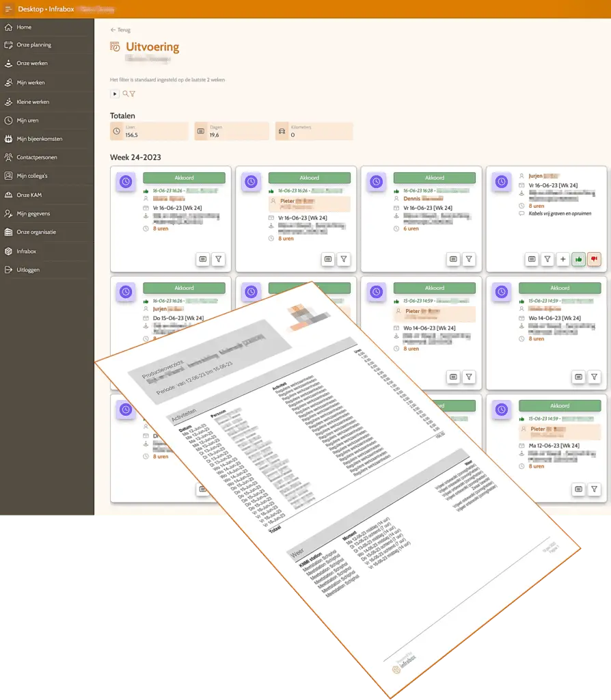Open the details icon on the Pieter Ma 12-06-23 card
Viewport: 611px width, 700px height.
(x=578, y=489)
